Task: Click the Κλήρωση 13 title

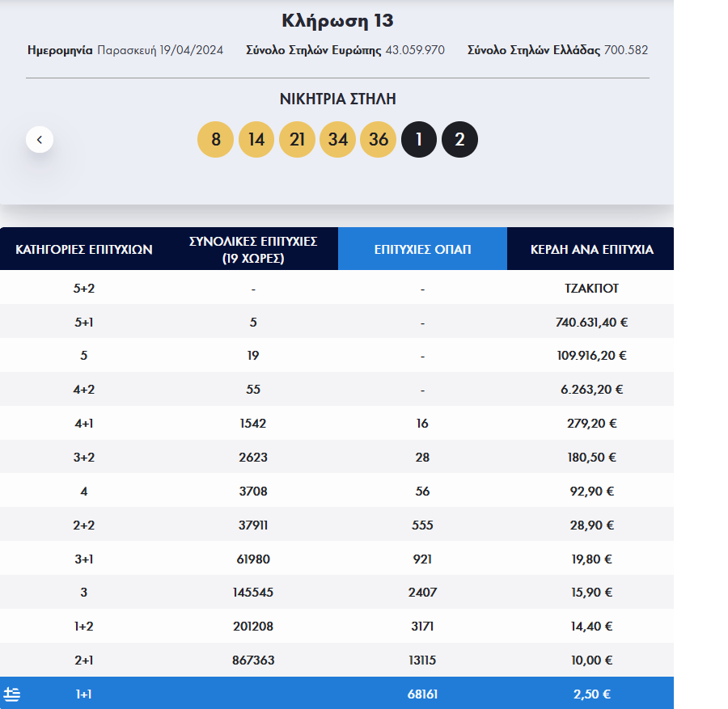Action: tap(337, 21)
